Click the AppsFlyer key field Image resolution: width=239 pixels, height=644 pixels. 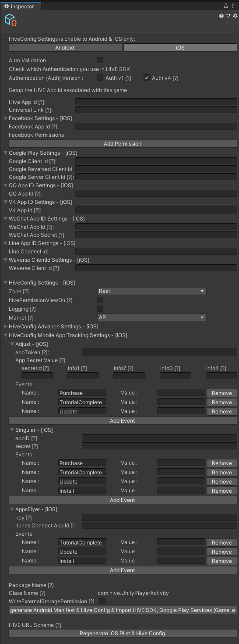pyautogui.click(x=159, y=517)
